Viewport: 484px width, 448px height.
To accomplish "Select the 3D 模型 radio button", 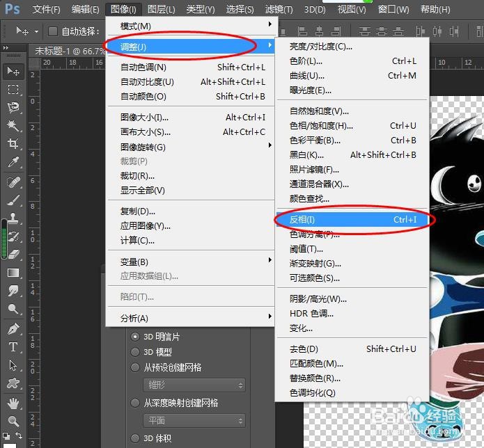I will point(135,352).
